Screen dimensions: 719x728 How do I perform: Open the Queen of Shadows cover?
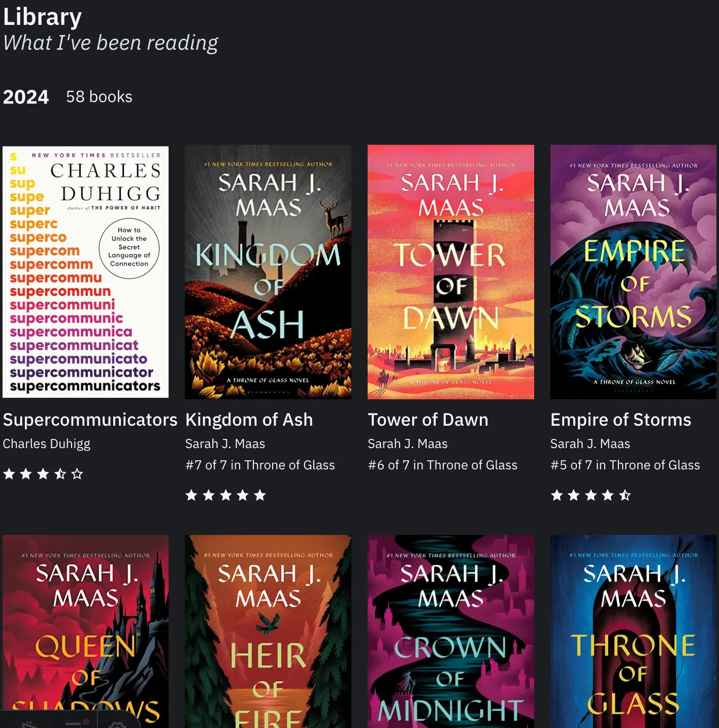click(85, 631)
